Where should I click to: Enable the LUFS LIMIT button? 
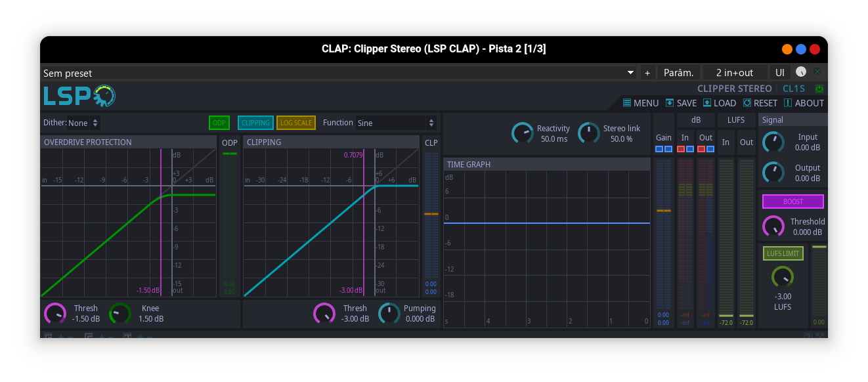point(783,253)
